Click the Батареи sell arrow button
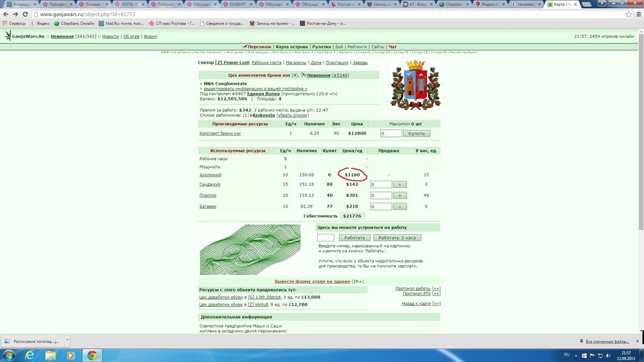Image resolution: width=644 pixels, height=362 pixels. coord(400,206)
